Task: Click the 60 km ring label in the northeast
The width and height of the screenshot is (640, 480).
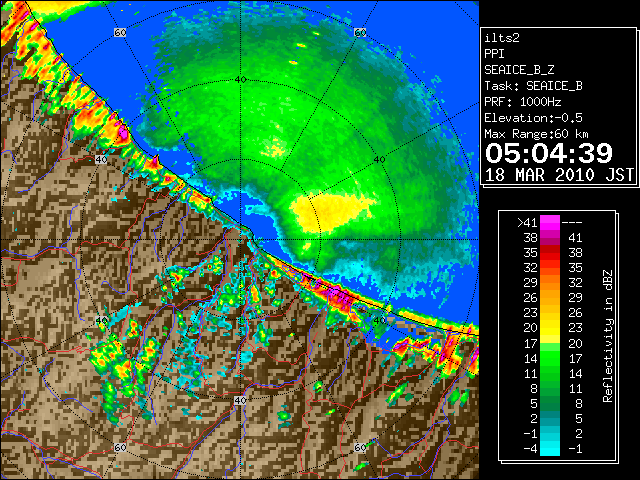Action: coord(360,32)
